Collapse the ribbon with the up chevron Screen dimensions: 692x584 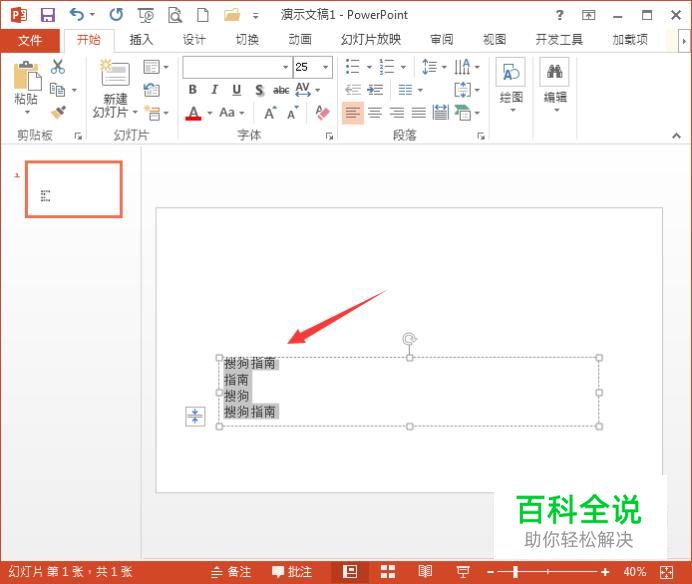[676, 136]
